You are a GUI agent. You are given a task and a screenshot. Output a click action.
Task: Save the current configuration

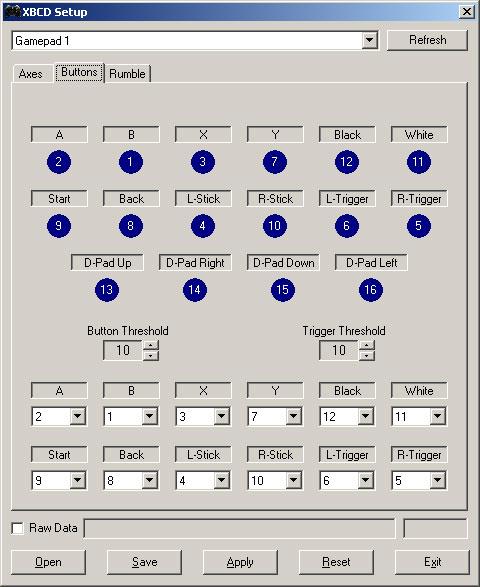pyautogui.click(x=144, y=562)
